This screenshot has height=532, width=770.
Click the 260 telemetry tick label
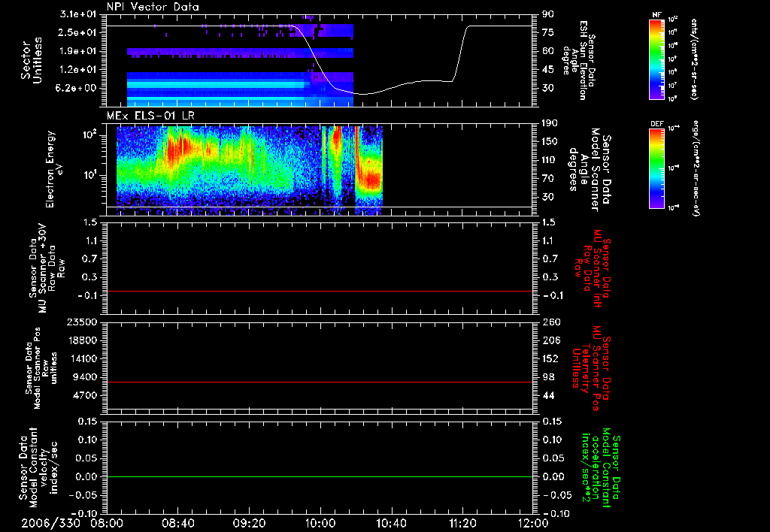(x=550, y=322)
